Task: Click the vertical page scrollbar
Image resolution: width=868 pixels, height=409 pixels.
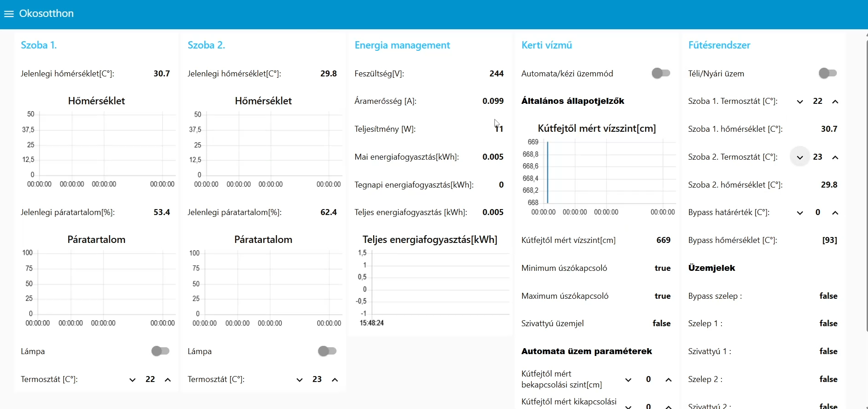Action: click(x=866, y=183)
